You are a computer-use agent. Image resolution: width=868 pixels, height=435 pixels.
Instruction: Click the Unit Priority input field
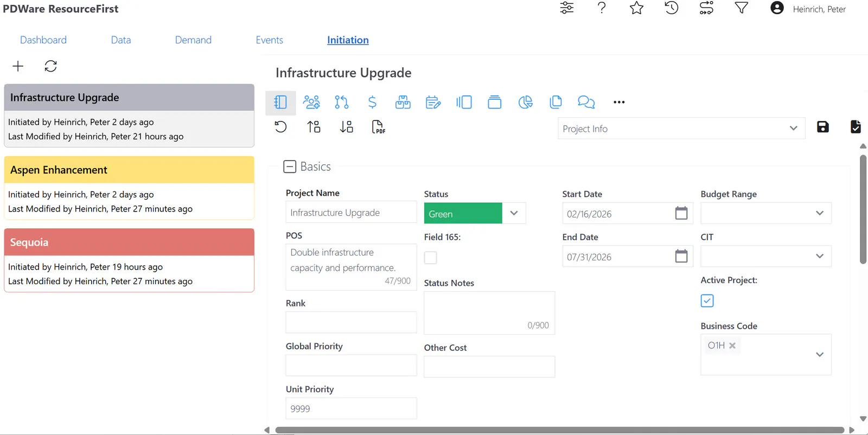(351, 408)
